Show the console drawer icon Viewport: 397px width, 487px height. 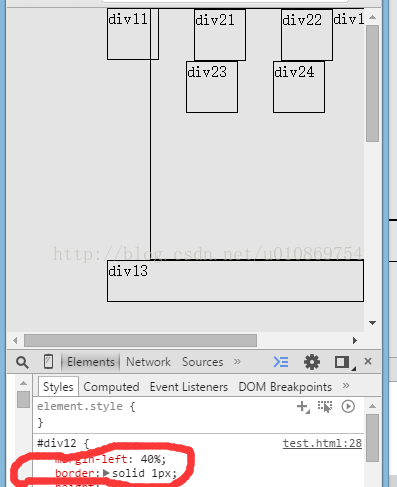(x=281, y=362)
